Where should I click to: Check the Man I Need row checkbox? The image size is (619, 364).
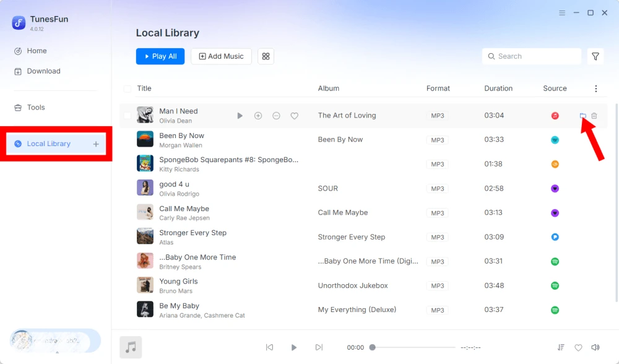pos(127,116)
